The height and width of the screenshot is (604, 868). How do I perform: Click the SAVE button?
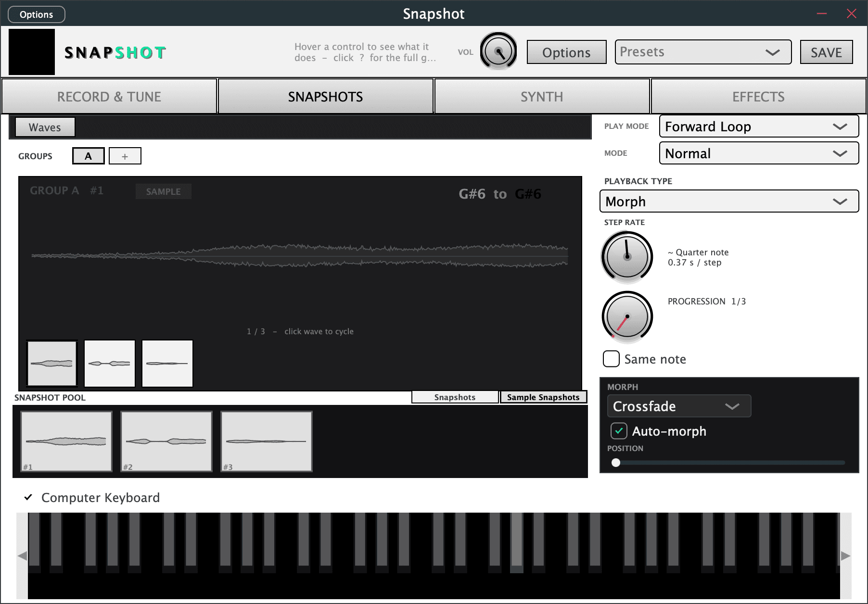click(x=826, y=52)
